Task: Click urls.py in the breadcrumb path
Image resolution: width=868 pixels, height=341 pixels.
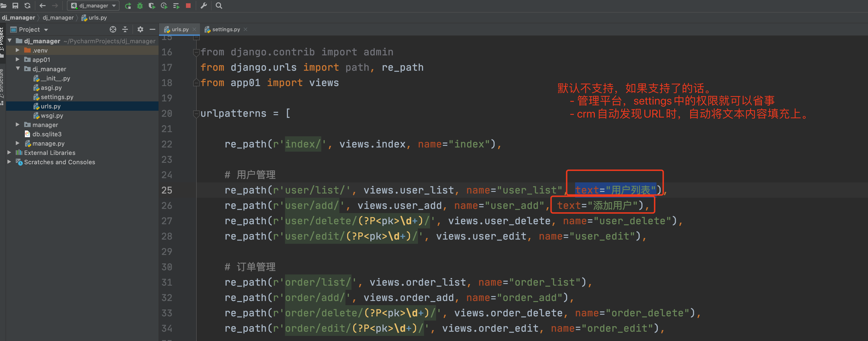Action: [94, 17]
